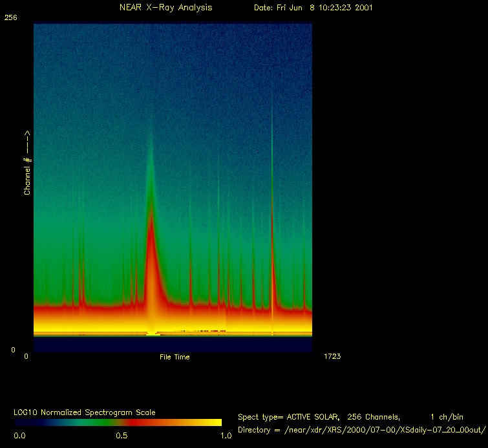Click the NEAR X-Ray Analysis title
Screen dimensions: 488x448
coord(165,8)
